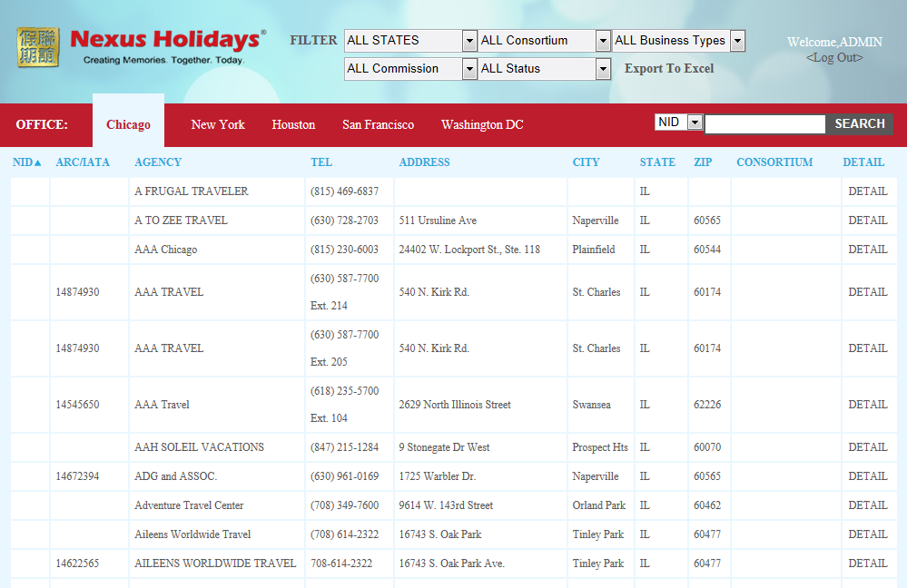Sort table by STATE column header
907x588 pixels.
point(657,162)
